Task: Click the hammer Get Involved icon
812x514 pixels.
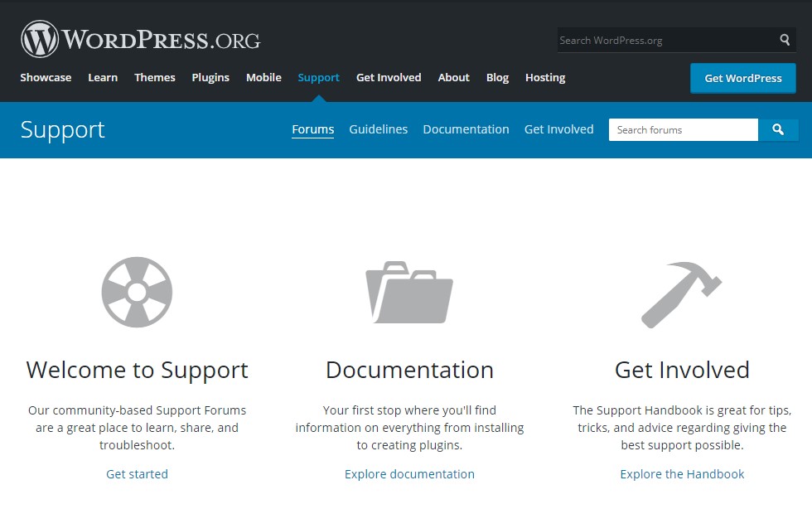Action: coord(681,294)
